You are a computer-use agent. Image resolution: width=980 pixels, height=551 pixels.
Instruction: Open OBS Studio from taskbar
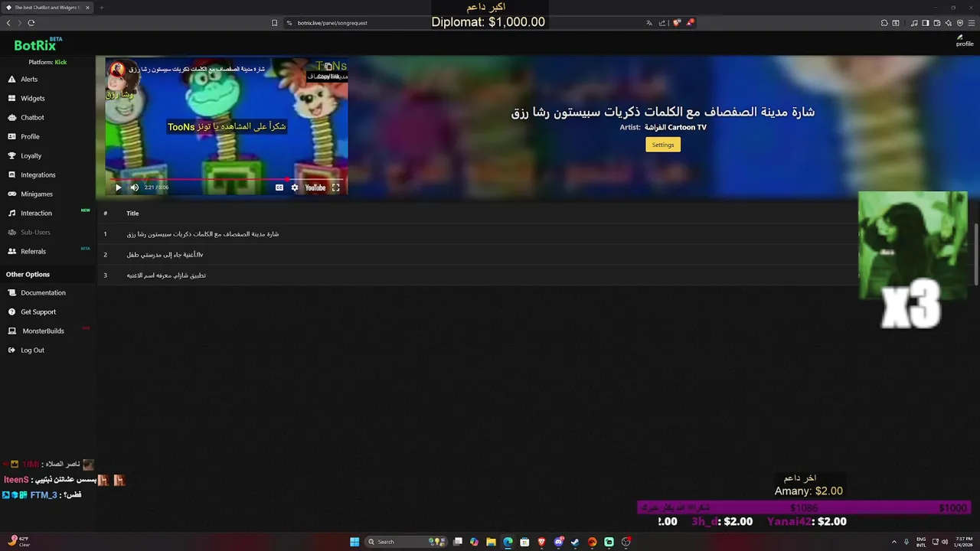click(626, 542)
